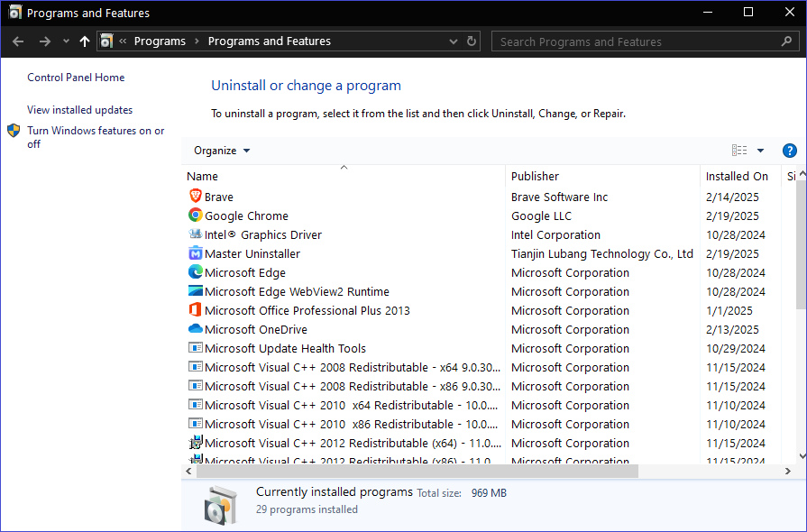Click the Visual C++ 2008 x64 icon
807x532 pixels.
tap(195, 367)
